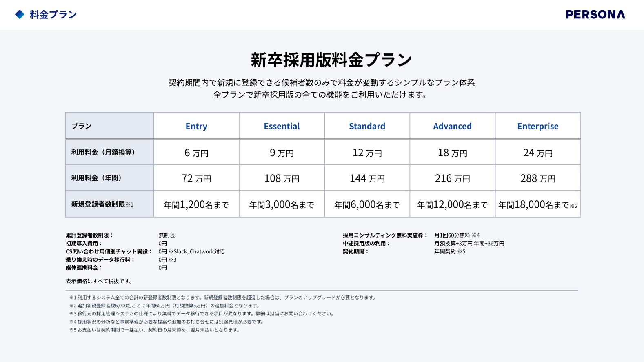Click the blue diamond icon beside 料金プラン
644x362 pixels.
click(20, 15)
